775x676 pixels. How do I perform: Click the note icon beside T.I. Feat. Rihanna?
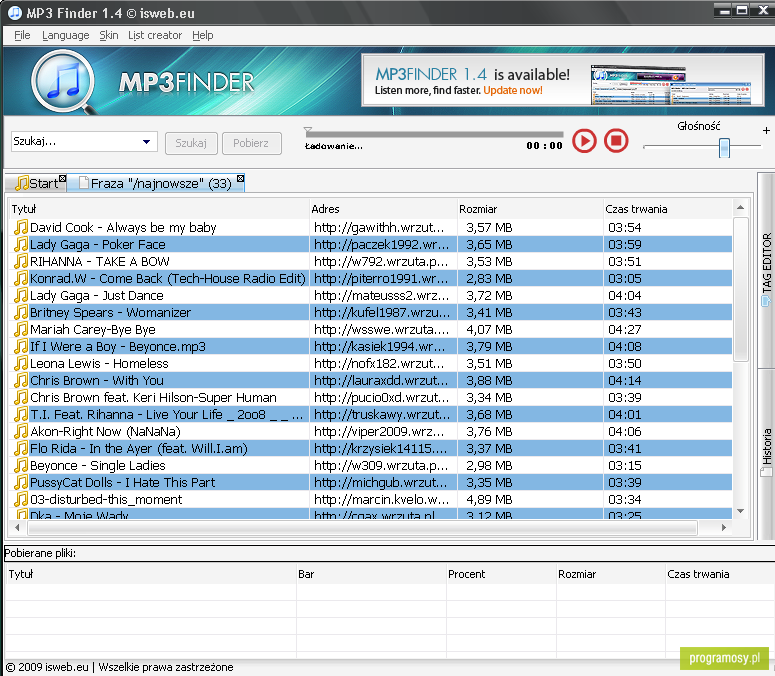(21, 414)
